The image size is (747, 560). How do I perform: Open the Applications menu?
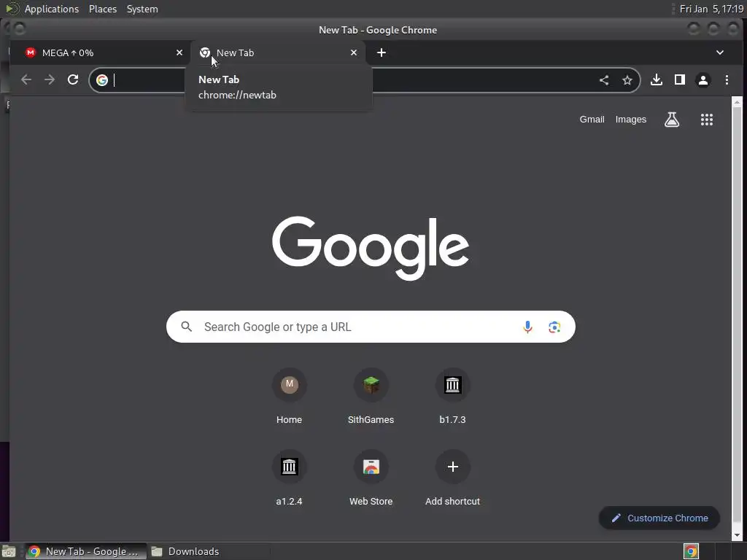pyautogui.click(x=52, y=9)
